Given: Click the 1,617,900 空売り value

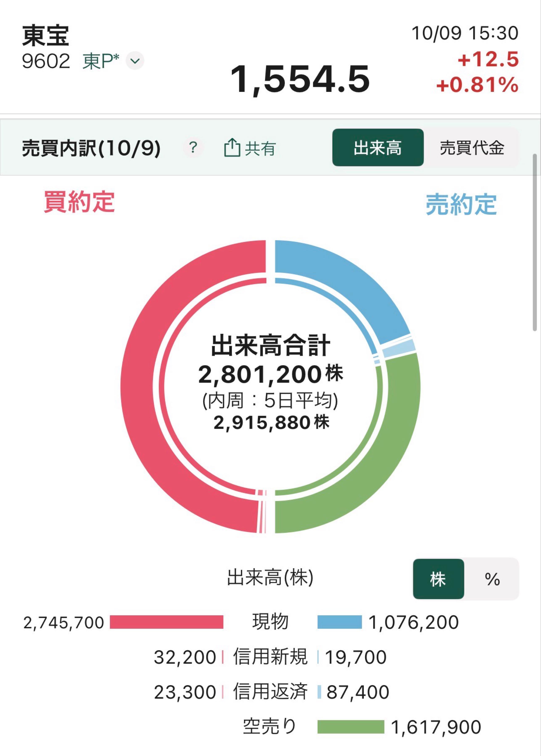Looking at the screenshot, I should [x=436, y=727].
